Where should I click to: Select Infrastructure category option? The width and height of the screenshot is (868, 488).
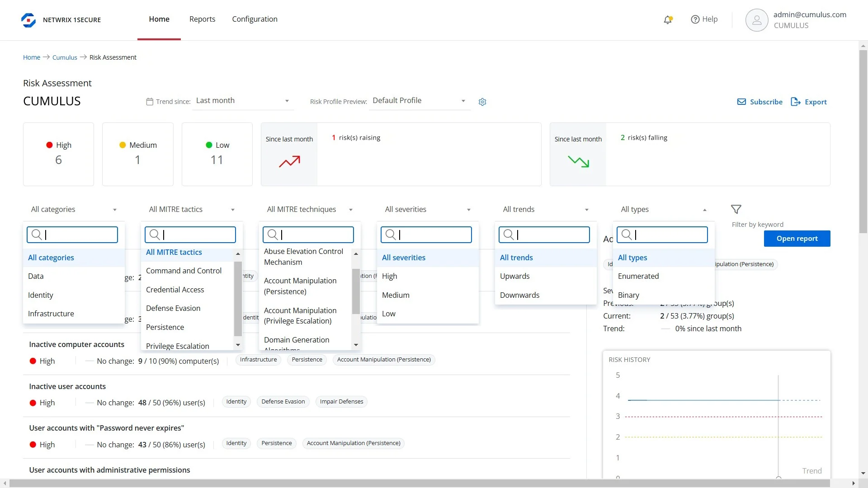click(x=74, y=314)
